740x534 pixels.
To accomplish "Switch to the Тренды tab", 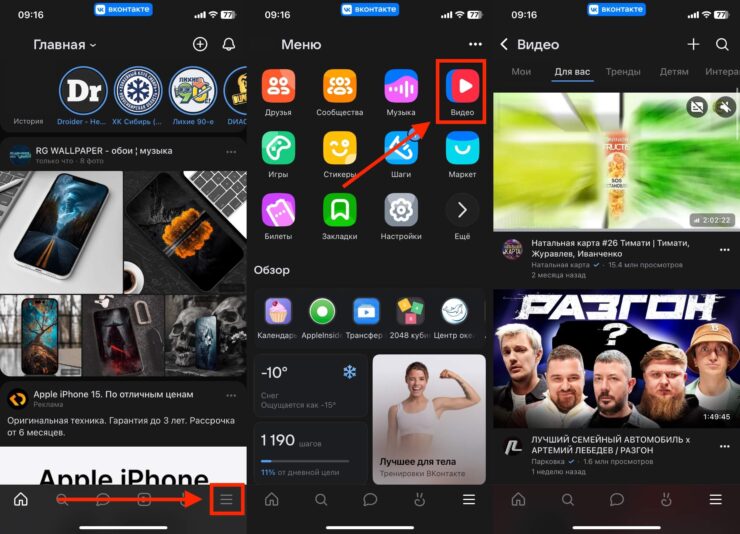I will (623, 72).
